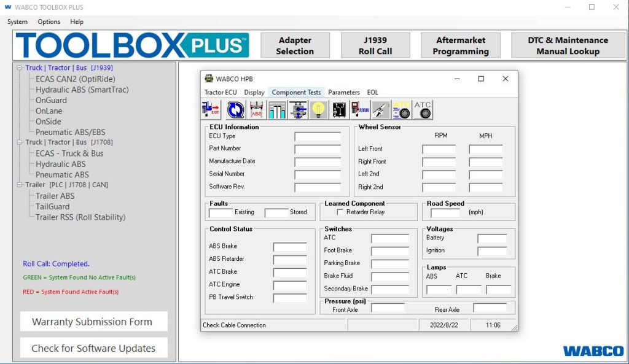Click the ECU Type input field
The image size is (629, 364).
[x=318, y=137]
